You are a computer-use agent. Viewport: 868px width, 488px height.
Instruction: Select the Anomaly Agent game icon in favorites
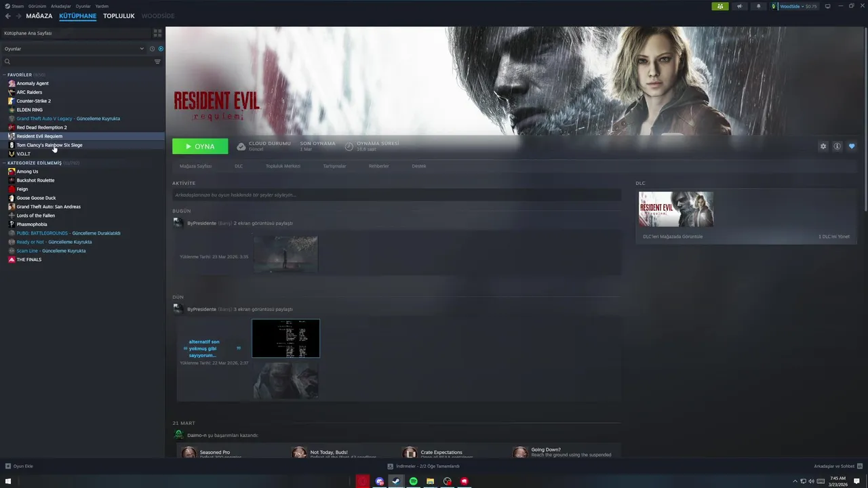click(12, 83)
